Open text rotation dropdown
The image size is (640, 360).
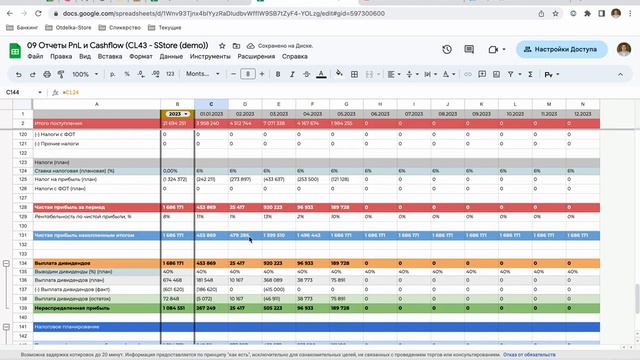pos(449,74)
